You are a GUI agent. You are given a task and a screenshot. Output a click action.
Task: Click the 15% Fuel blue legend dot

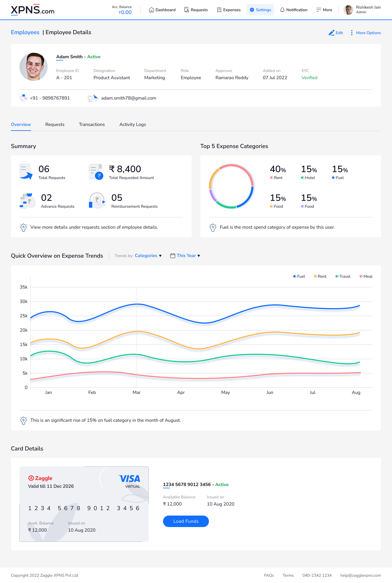tap(333, 178)
